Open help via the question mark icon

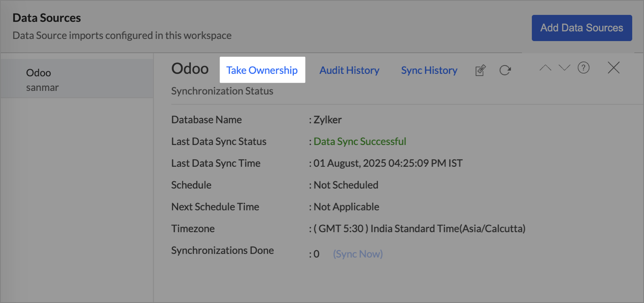583,68
